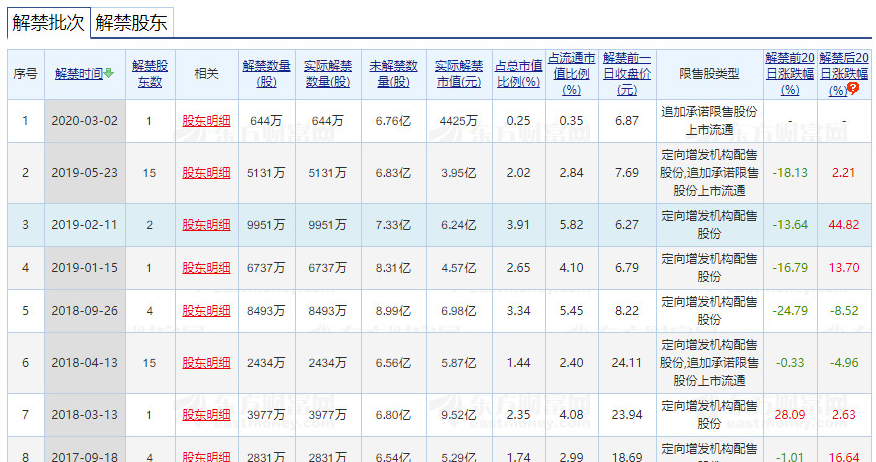Click 实际解禁市值(元) column header

pyautogui.click(x=459, y=74)
